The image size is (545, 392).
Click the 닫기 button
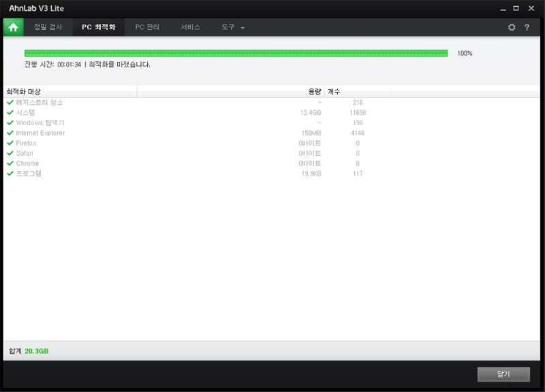503,374
